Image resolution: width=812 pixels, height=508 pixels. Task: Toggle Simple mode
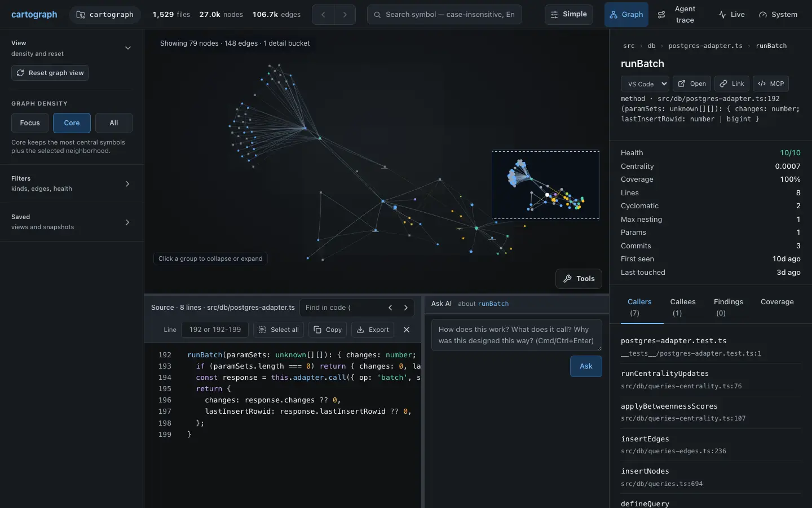(568, 15)
